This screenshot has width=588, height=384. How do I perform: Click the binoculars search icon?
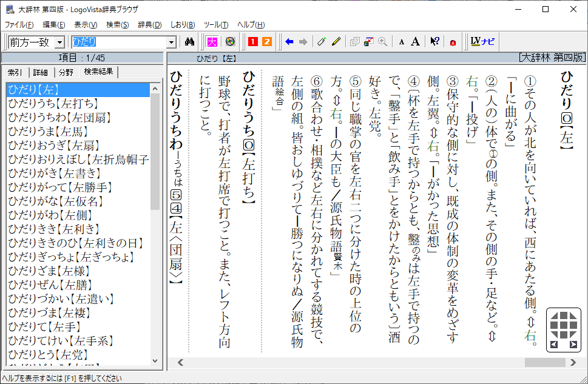click(x=189, y=42)
